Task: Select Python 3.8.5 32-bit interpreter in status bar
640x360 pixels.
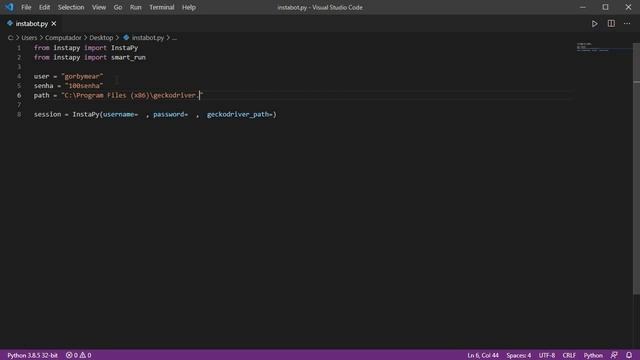Action: click(x=32, y=355)
